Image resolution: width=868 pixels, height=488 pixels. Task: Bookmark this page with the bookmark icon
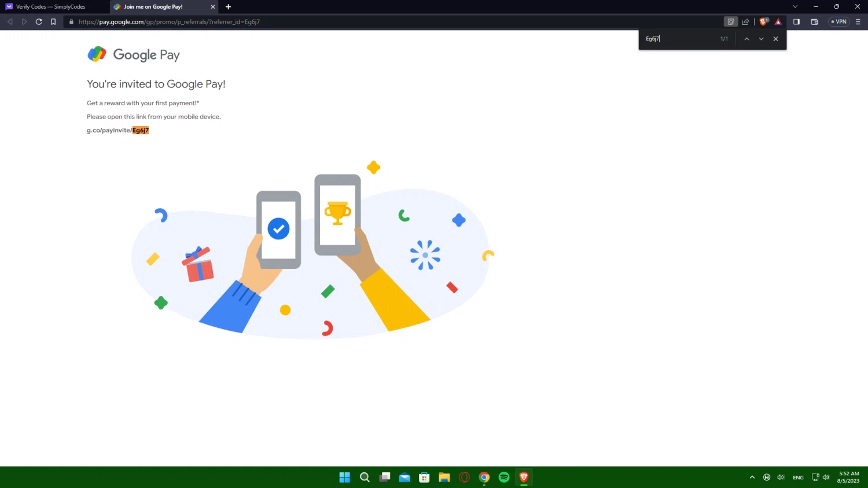[x=53, y=22]
